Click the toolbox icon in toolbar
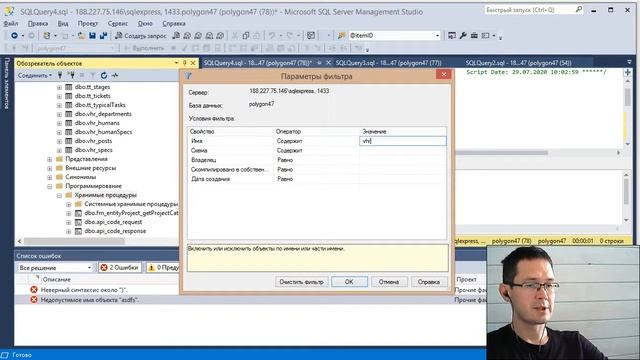Screen dimensions: 640x360 [x=474, y=36]
